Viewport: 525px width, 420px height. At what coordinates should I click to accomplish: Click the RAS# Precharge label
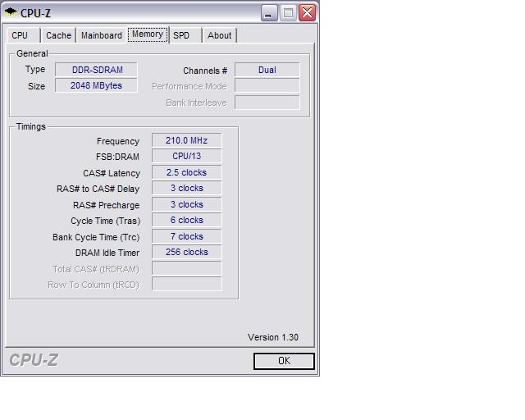coord(106,205)
